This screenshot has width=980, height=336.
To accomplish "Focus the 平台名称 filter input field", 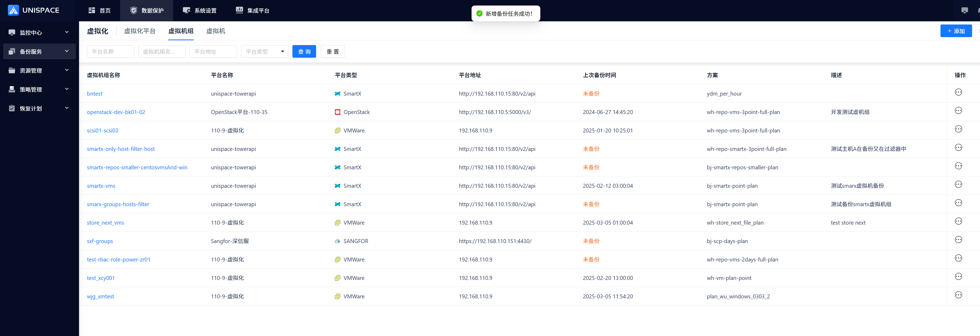I will pos(110,52).
